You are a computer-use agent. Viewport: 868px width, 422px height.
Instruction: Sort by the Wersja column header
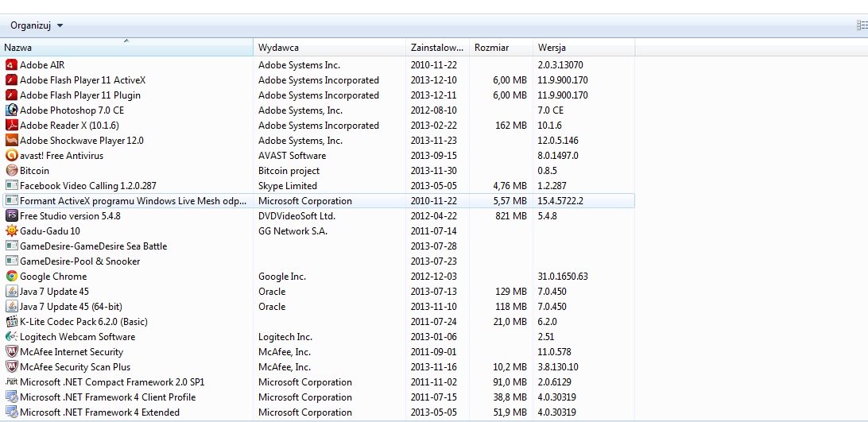point(584,48)
